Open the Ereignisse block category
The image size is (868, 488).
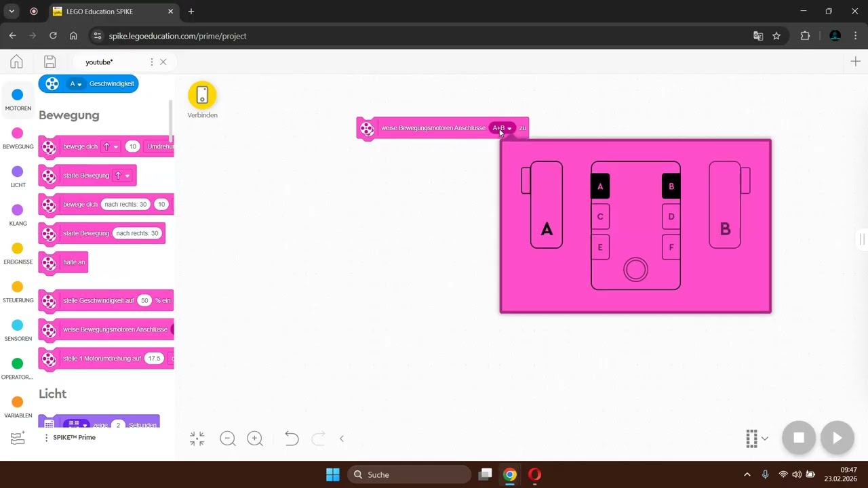(18, 253)
